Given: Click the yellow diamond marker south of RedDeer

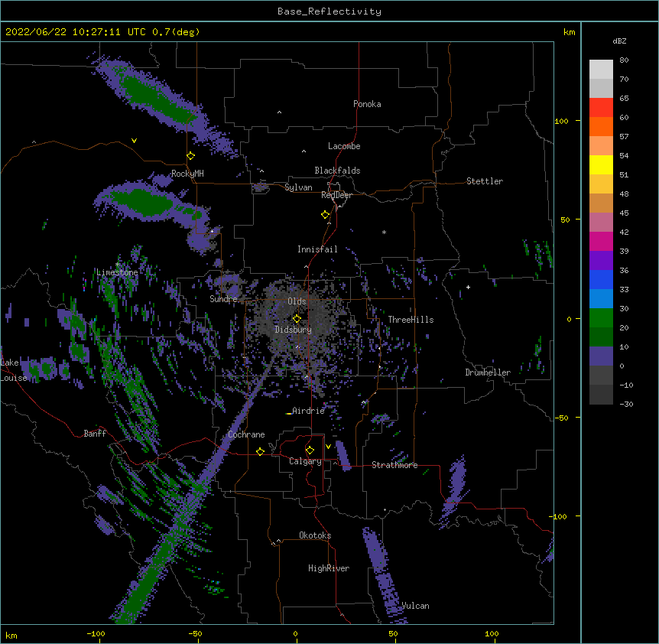Looking at the screenshot, I should [326, 215].
